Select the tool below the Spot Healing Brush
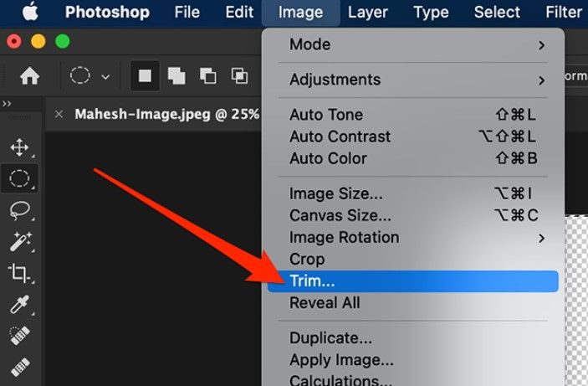 click(20, 367)
